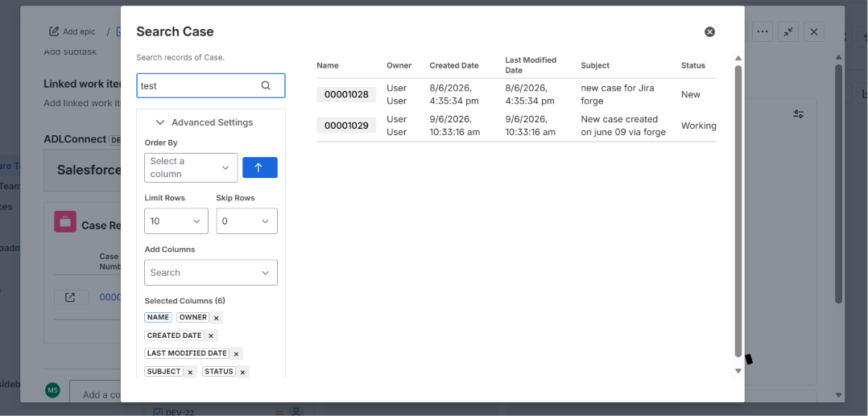This screenshot has width=868, height=416.
Task: Click the magnifier search icon
Action: (x=266, y=86)
